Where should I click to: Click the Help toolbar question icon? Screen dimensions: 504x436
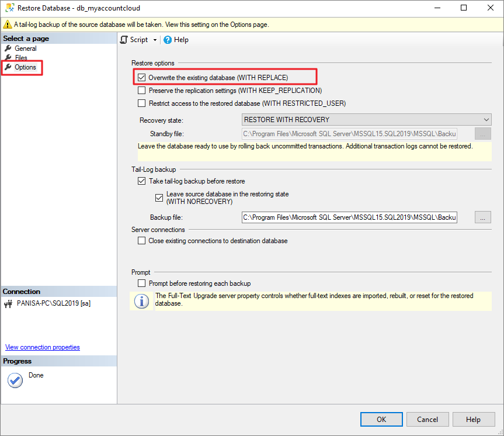[168, 40]
